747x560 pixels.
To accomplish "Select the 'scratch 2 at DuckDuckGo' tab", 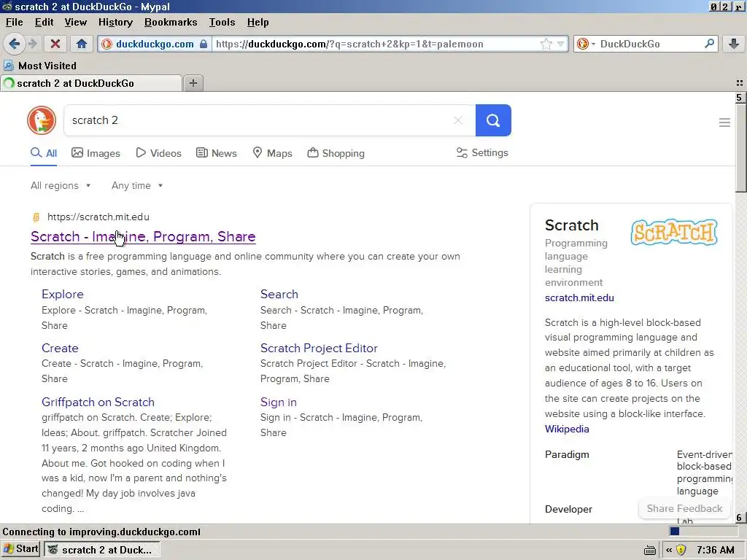I will tap(91, 83).
